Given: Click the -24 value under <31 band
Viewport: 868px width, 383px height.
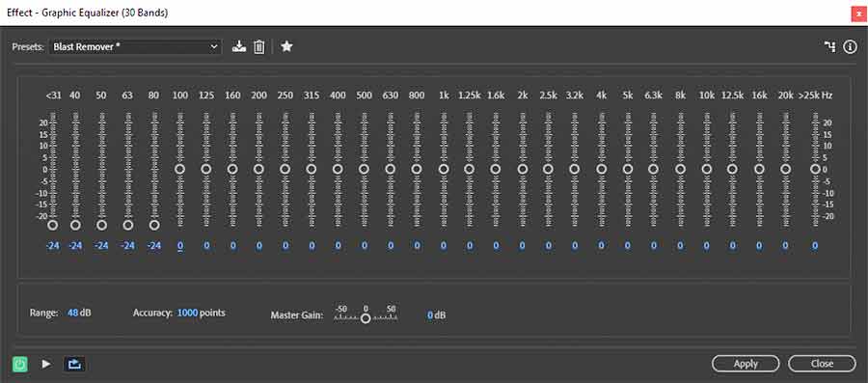Looking at the screenshot, I should [53, 246].
